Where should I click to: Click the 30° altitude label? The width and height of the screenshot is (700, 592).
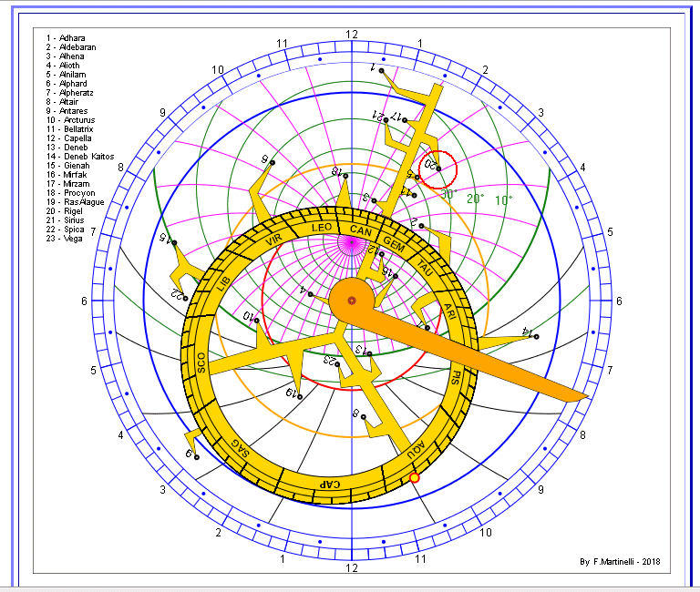448,194
